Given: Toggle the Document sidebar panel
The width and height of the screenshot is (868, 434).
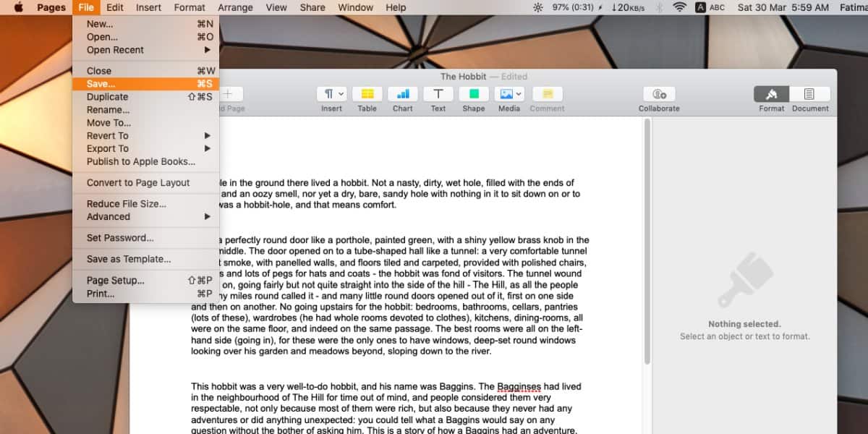Looking at the screenshot, I should pos(809,94).
